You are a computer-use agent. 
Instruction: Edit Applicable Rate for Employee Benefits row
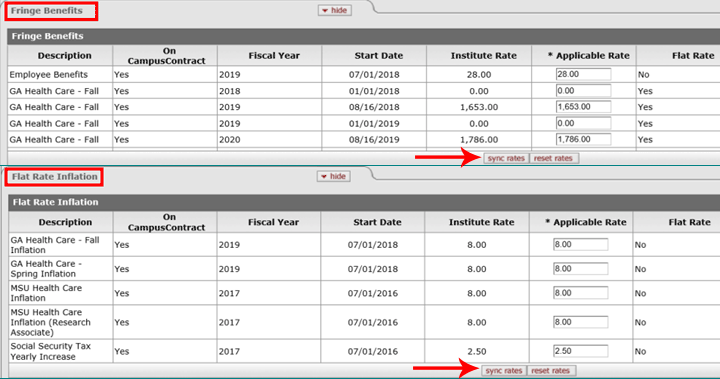click(583, 74)
